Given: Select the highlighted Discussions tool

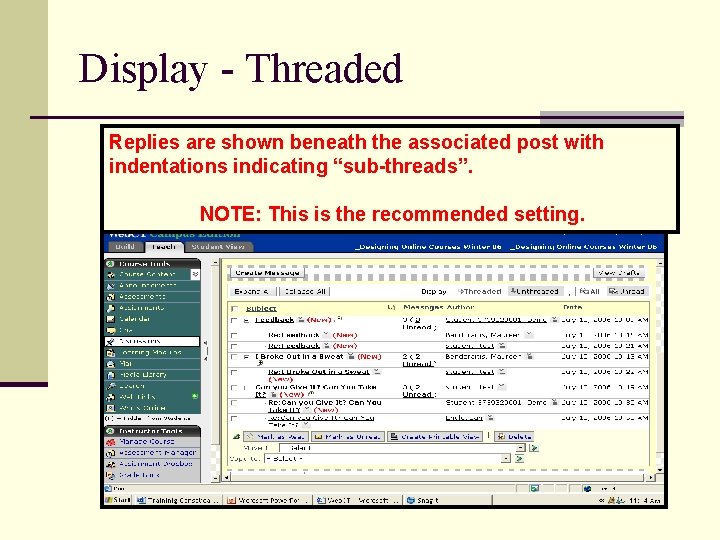Looking at the screenshot, I should pyautogui.click(x=152, y=342).
